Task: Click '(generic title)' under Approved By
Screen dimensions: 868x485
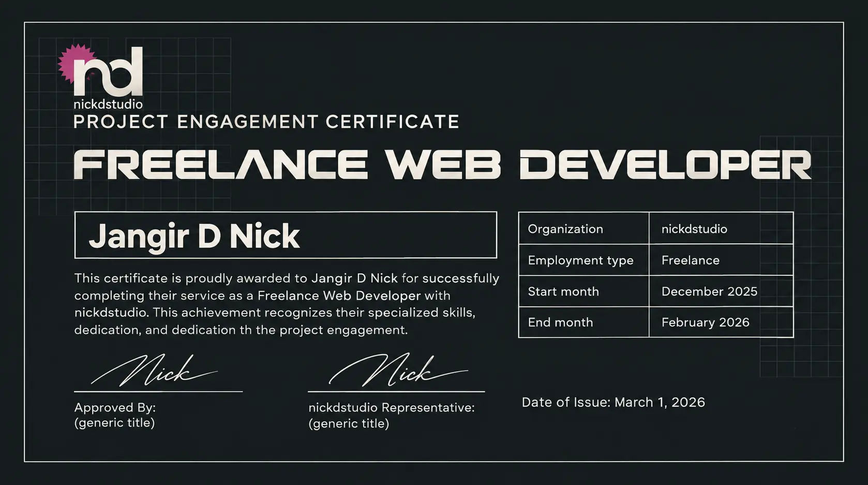Action: (114, 423)
